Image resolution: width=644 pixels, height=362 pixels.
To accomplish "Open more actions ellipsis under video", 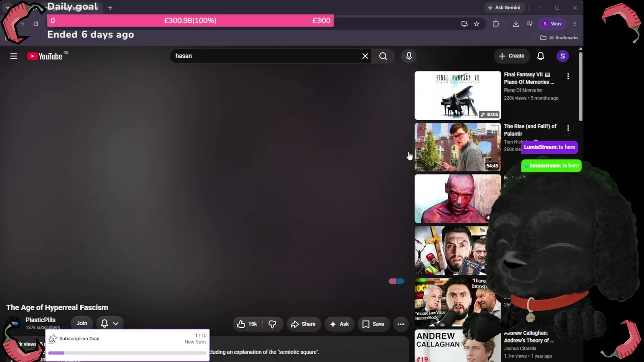I will (401, 324).
